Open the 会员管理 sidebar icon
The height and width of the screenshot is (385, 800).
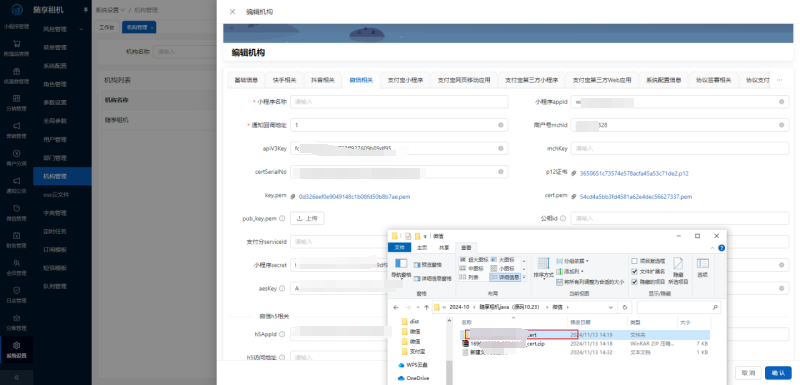pos(16,263)
